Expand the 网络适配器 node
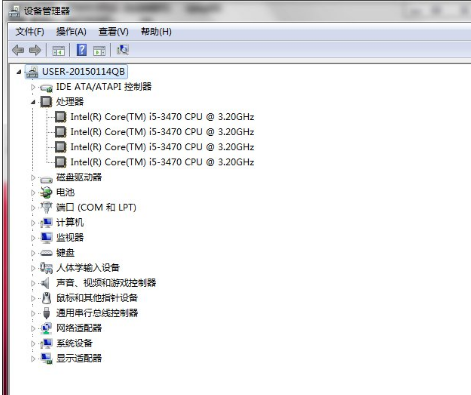The image size is (471, 395). tap(33, 329)
